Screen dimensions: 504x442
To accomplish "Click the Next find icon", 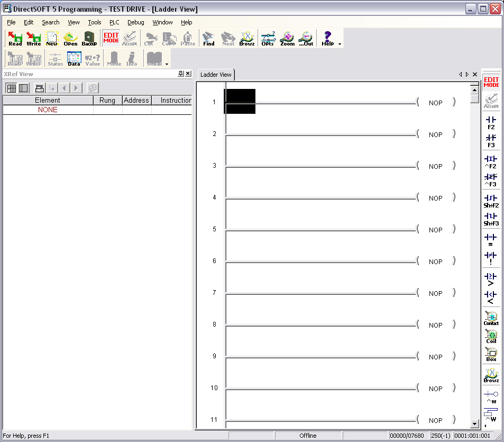I will click(228, 39).
